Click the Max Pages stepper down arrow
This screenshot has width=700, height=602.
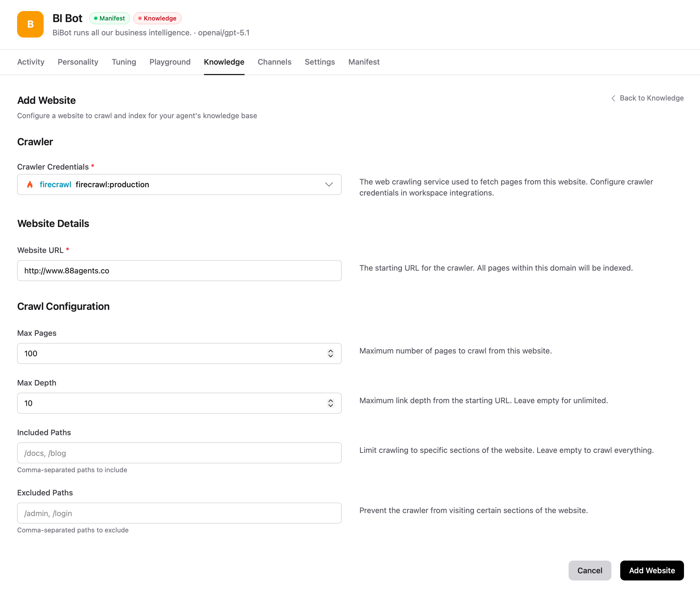[x=330, y=356]
